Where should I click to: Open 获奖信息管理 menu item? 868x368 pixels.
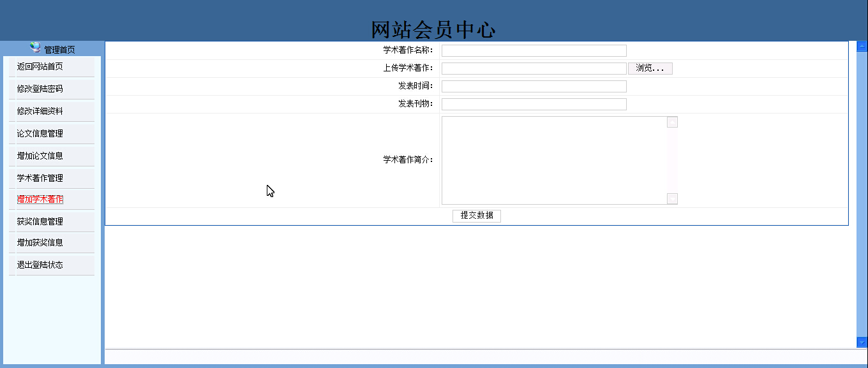[40, 221]
